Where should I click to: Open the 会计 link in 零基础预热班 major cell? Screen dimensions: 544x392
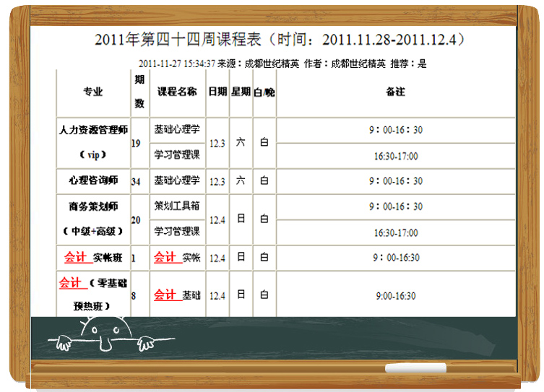(71, 283)
